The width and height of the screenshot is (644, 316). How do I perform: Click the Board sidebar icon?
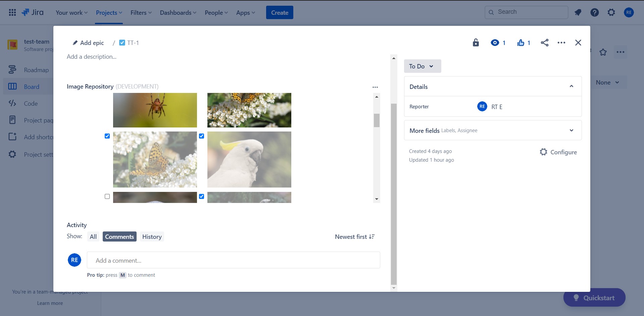[12, 87]
